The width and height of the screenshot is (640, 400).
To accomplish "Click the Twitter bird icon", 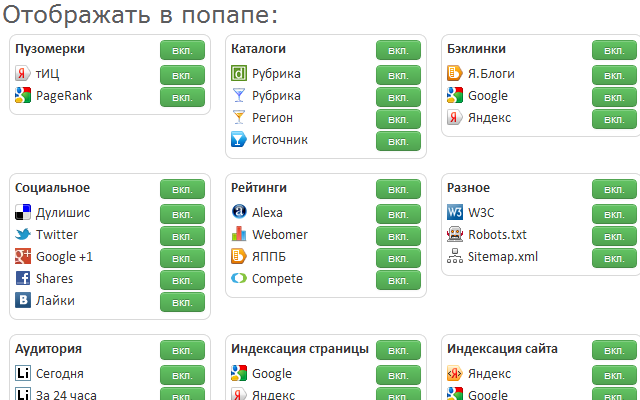I will pos(23,234).
